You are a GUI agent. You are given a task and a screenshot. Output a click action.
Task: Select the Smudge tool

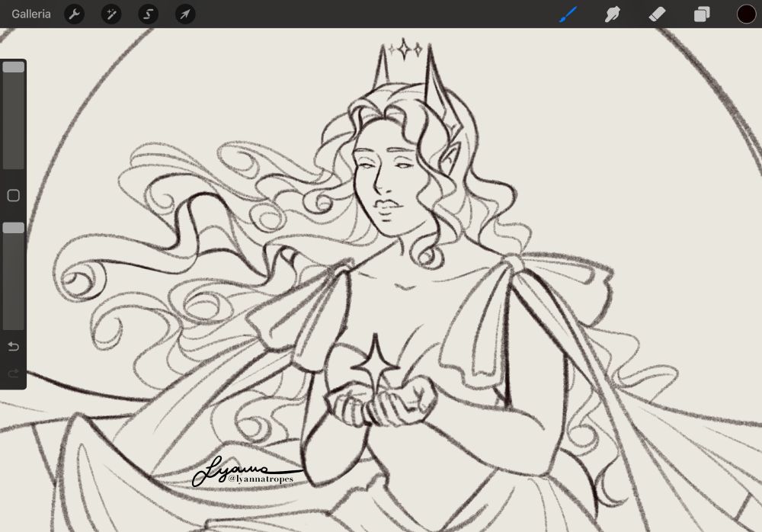click(613, 14)
